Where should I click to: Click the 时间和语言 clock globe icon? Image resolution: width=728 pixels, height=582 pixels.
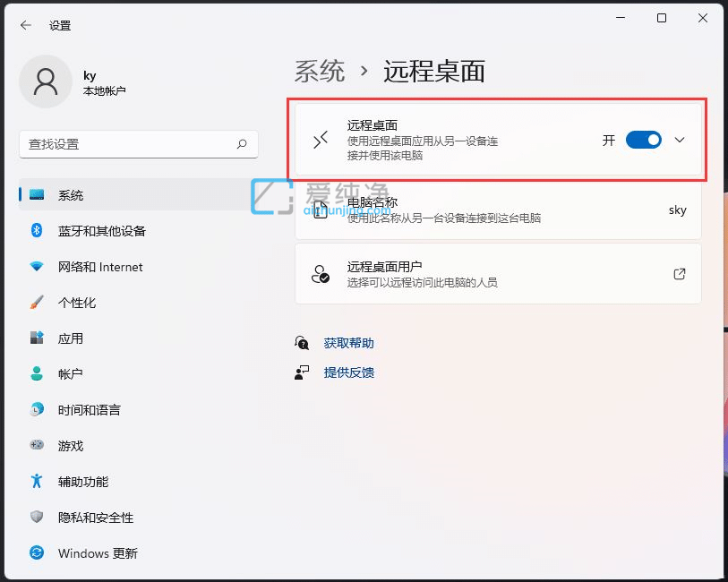tap(37, 409)
